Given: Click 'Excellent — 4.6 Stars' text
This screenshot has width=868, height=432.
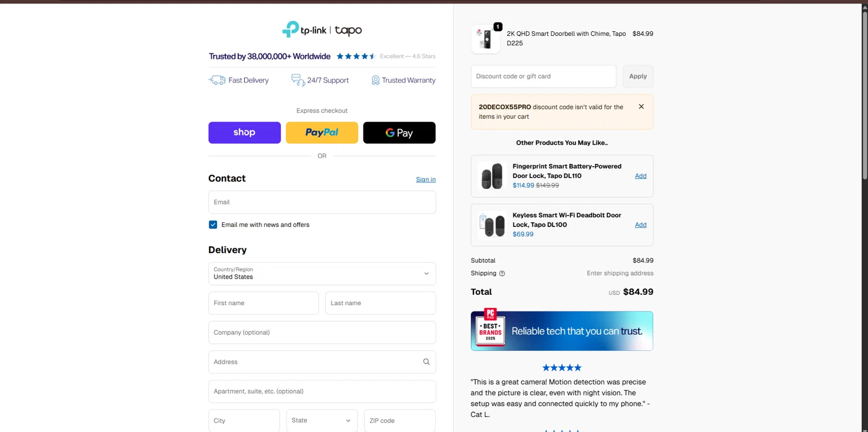Looking at the screenshot, I should 407,56.
